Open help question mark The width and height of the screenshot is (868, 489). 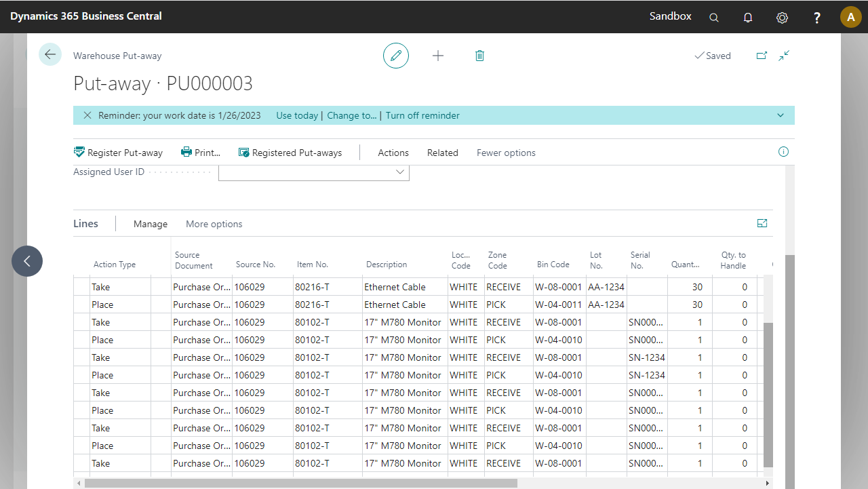(x=817, y=17)
